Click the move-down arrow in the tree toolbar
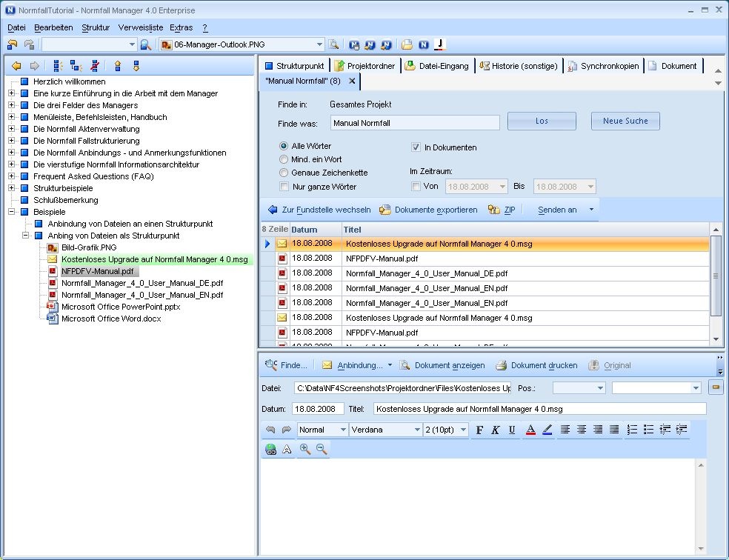Image resolution: width=729 pixels, height=560 pixels. pyautogui.click(x=136, y=66)
